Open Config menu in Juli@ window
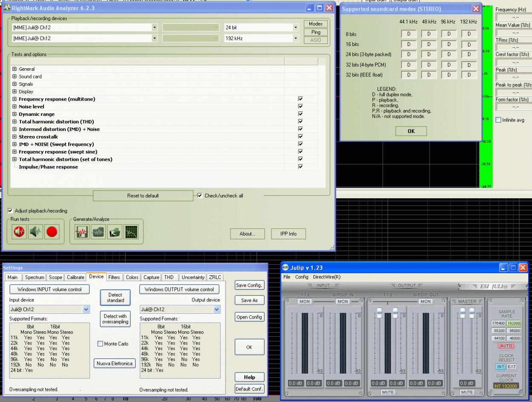The image size is (532, 402). [x=302, y=277]
